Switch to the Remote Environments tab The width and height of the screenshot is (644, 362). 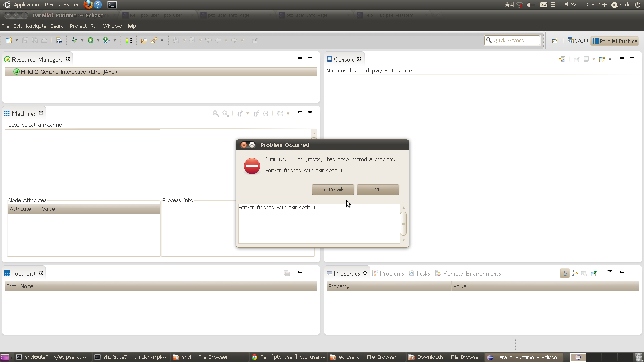click(x=468, y=274)
